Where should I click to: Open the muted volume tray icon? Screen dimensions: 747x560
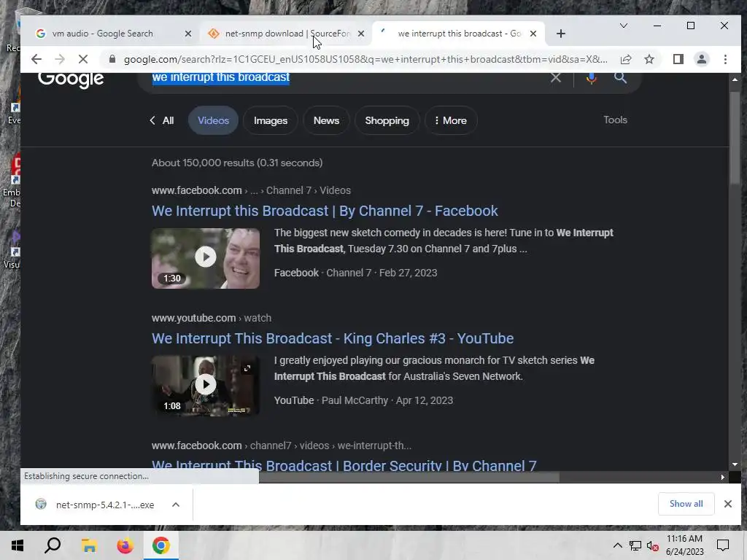[653, 545]
